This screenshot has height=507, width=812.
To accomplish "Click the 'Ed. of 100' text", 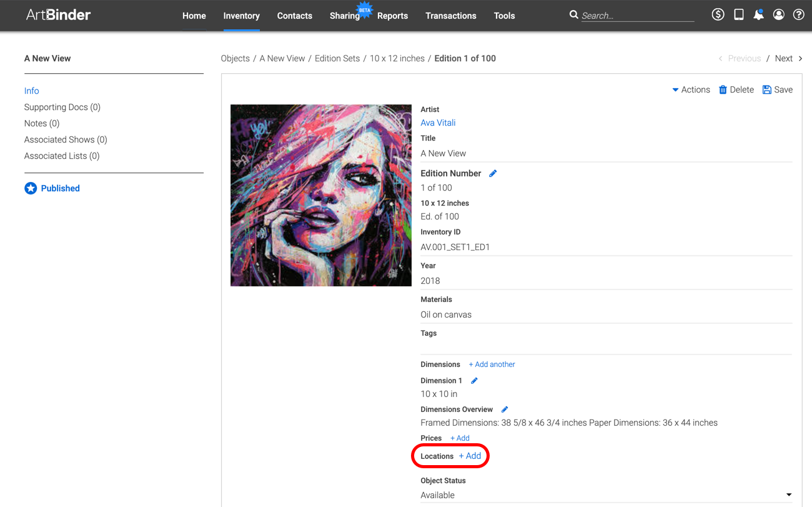I will tap(440, 216).
